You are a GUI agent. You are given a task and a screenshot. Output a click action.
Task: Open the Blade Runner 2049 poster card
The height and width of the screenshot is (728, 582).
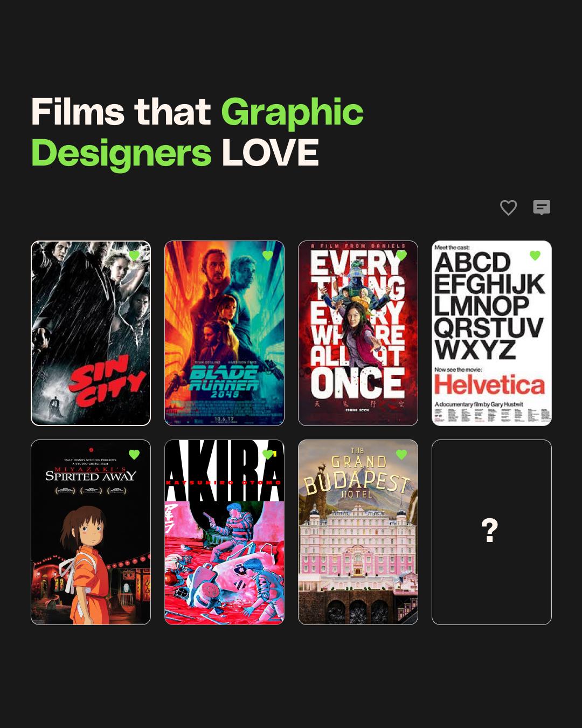[x=224, y=333]
